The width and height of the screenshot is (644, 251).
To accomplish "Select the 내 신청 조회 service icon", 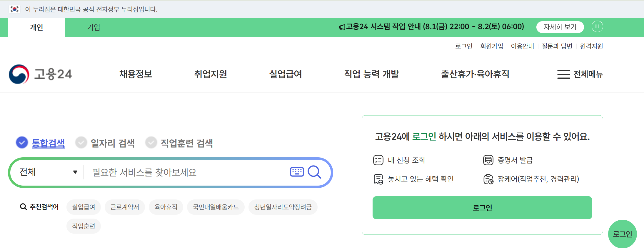I will click(x=378, y=160).
